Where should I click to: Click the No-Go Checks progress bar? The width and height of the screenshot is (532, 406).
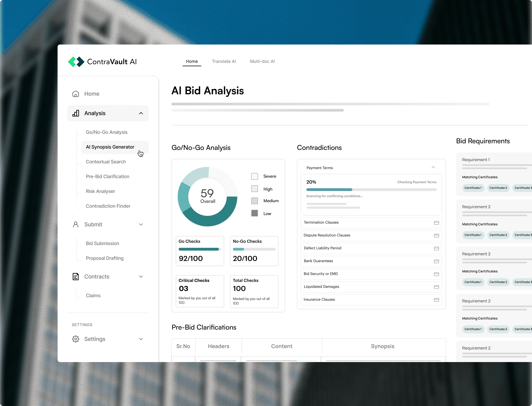pos(254,249)
